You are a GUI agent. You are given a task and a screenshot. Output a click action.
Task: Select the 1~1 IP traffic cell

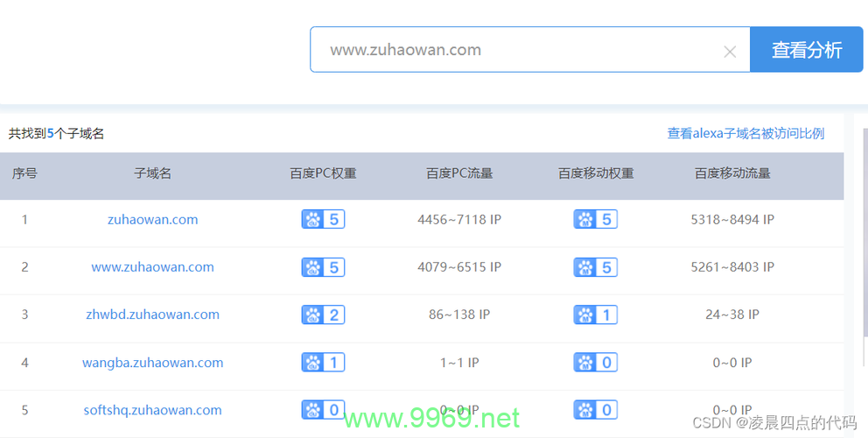pos(459,363)
